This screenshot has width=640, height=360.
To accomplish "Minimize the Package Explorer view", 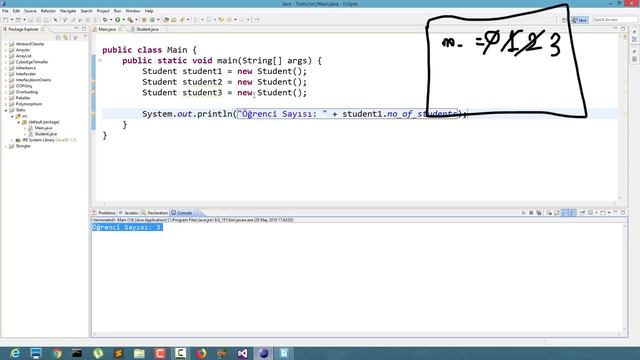I will click(x=76, y=29).
